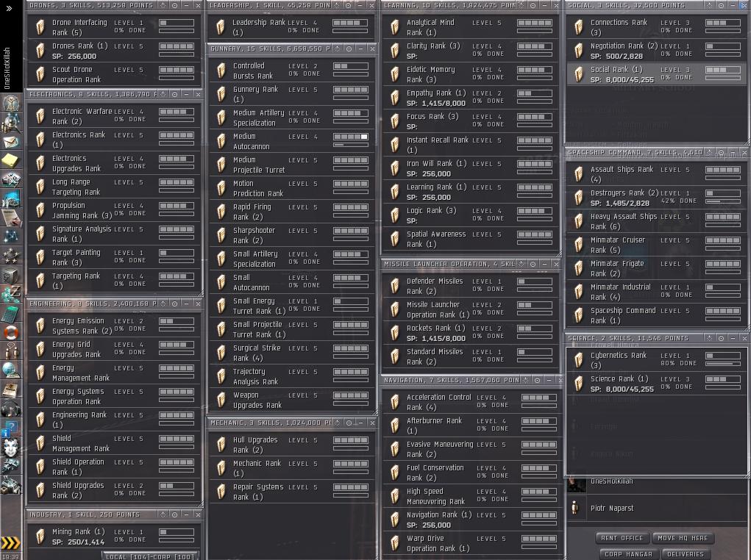Select the Shield Management Rank skill row

(x=114, y=443)
